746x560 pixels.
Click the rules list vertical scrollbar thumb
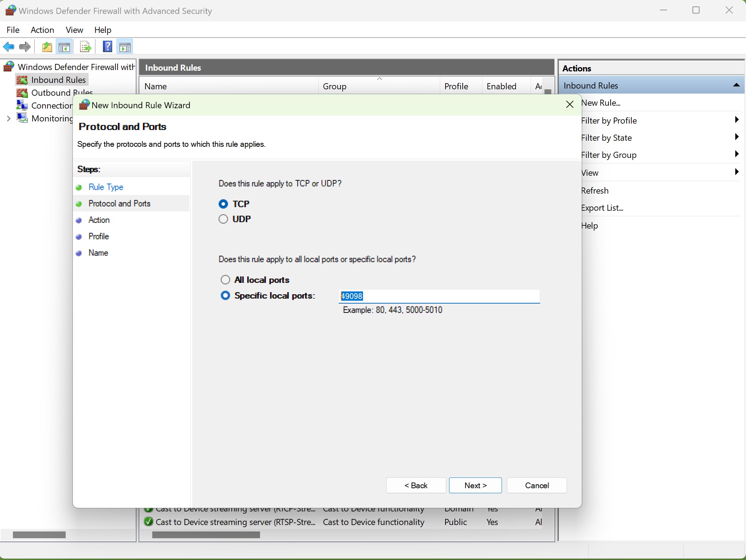click(x=548, y=91)
